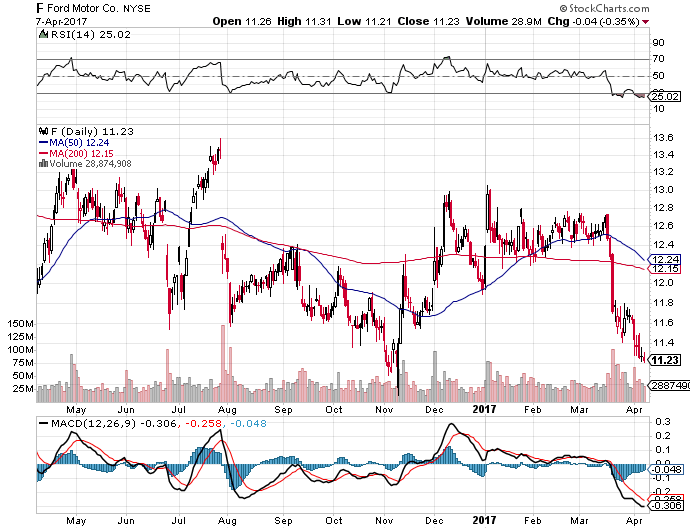Click the MACD signal value -0.258

tap(202, 423)
